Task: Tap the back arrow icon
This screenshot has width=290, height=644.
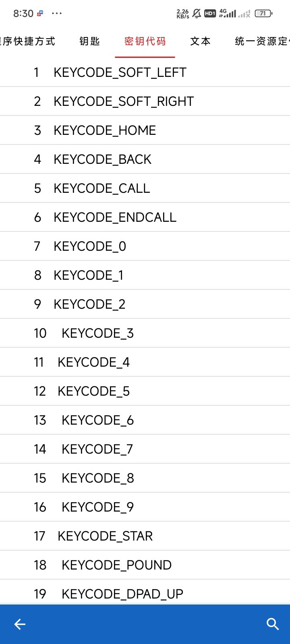Action: pos(20,624)
